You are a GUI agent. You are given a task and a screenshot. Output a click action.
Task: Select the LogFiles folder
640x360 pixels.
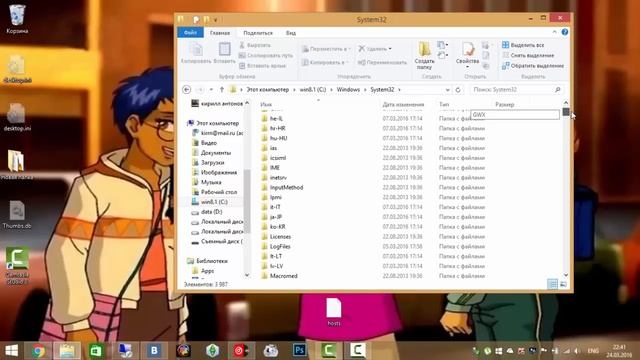coord(280,247)
